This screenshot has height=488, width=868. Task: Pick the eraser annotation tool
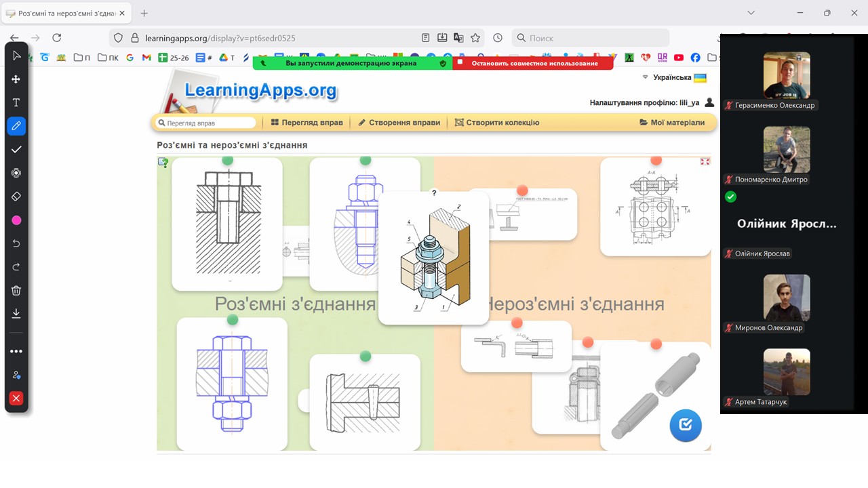pos(16,197)
